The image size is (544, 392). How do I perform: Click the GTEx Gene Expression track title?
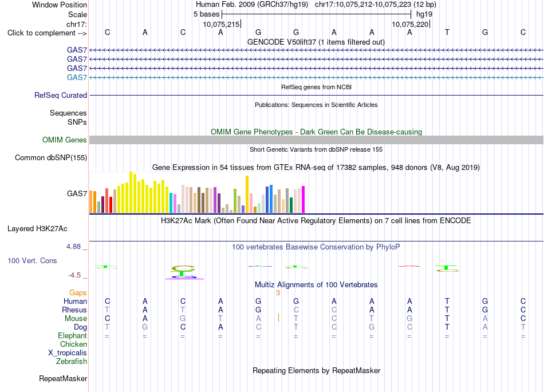click(316, 168)
